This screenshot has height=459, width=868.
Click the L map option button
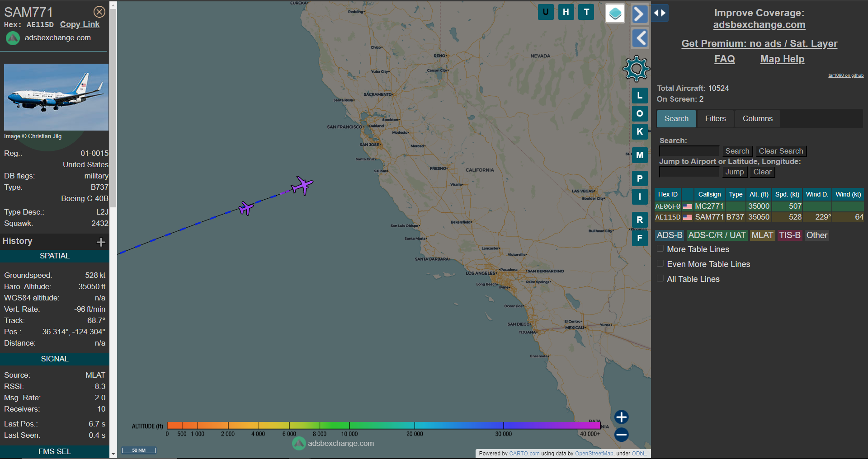pyautogui.click(x=640, y=96)
